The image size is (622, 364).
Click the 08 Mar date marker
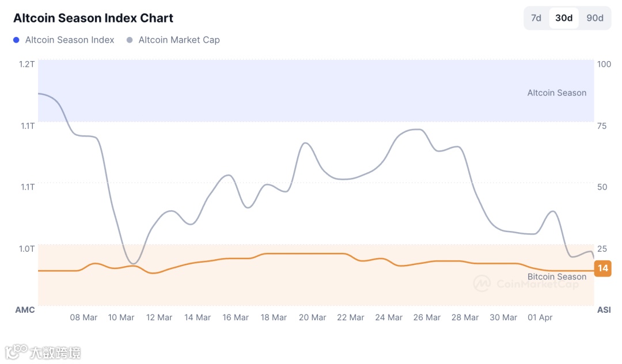[84, 317]
